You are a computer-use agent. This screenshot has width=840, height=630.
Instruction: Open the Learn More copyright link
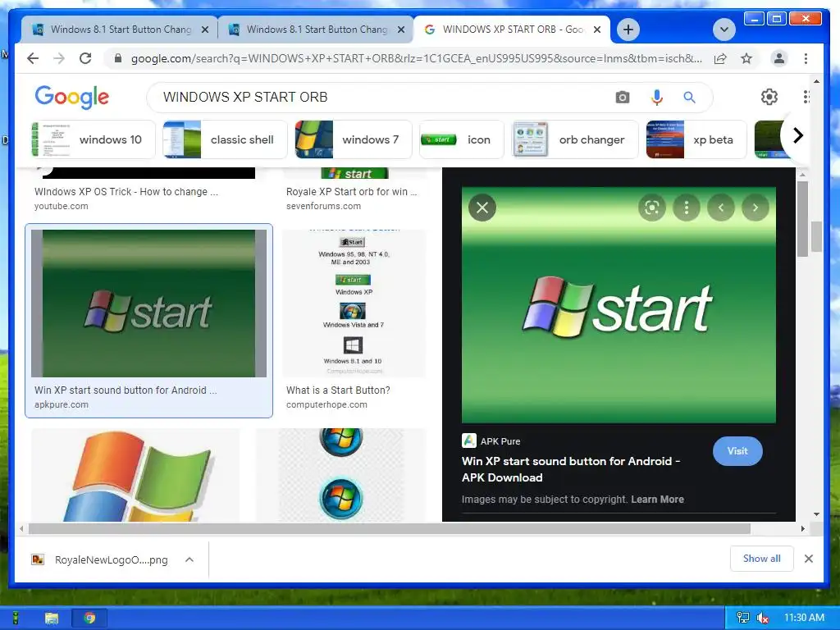pyautogui.click(x=657, y=500)
